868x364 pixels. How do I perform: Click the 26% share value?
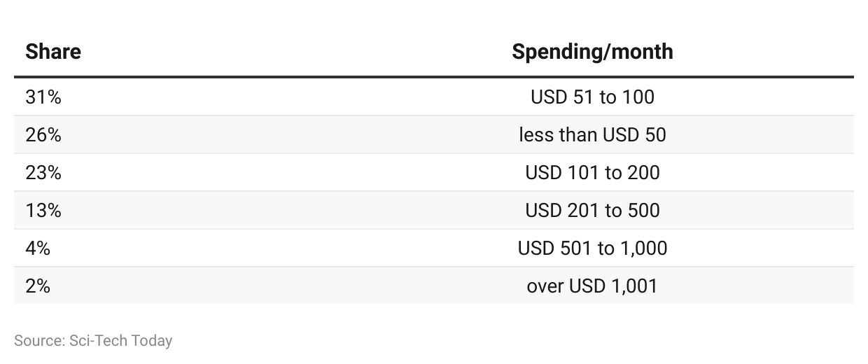tap(43, 135)
